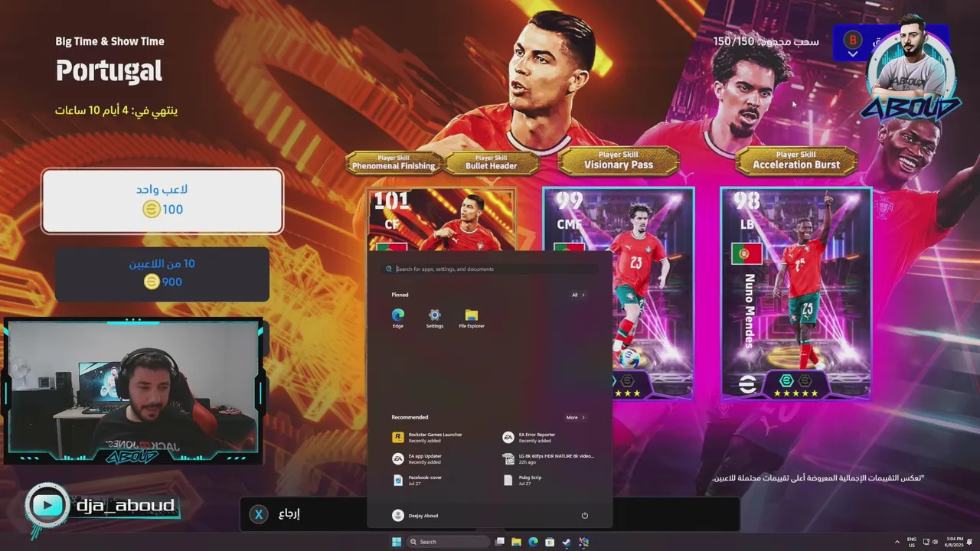This screenshot has height=551, width=980.
Task: Open File Explorer from Start menu pinned apps
Action: point(471,318)
